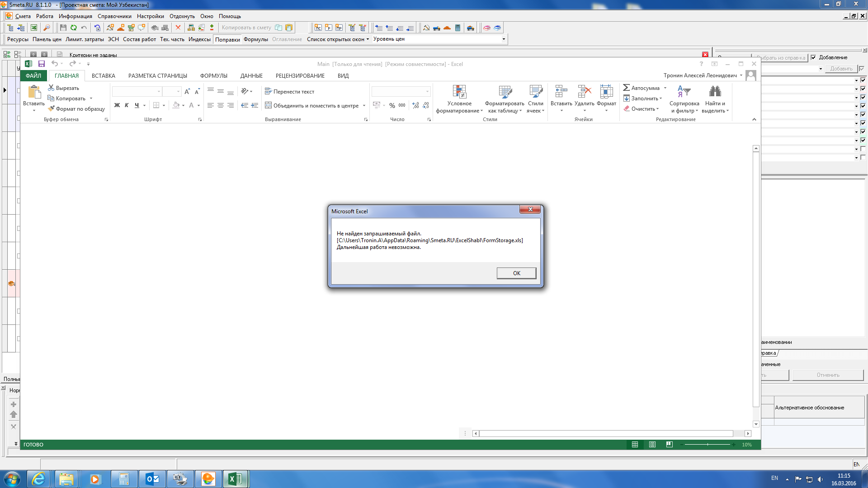Image resolution: width=868 pixels, height=488 pixels.
Task: Click the Отменить button in right panel
Action: tap(828, 375)
